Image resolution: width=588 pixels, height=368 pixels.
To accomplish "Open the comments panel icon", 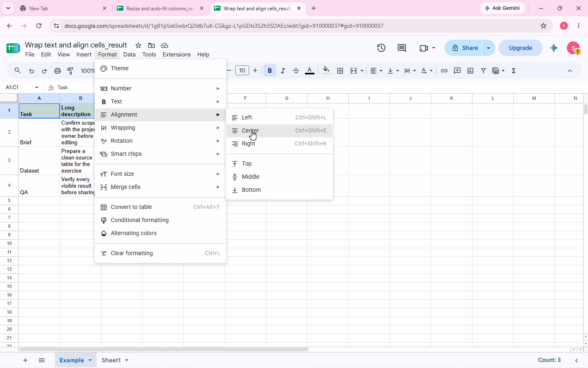I will tap(402, 48).
